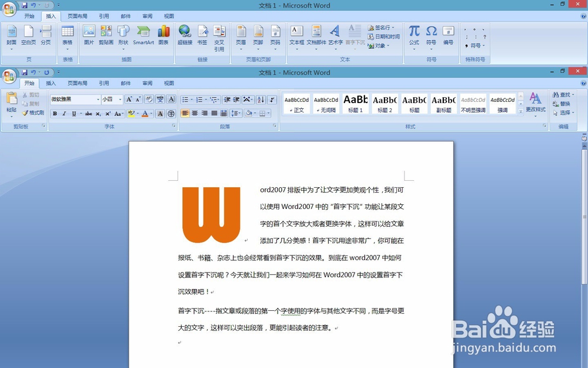This screenshot has width=588, height=368.
Task: Click replace (替换) in editing group
Action: [x=561, y=104]
